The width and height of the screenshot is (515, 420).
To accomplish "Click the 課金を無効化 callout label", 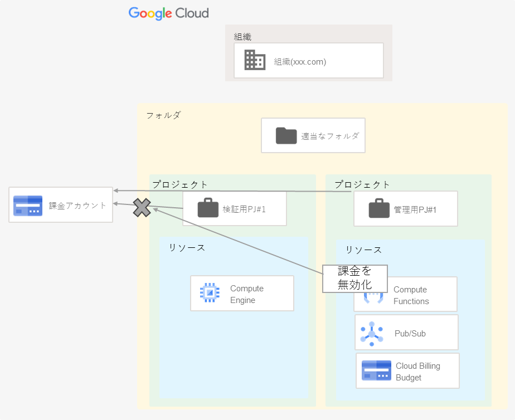I will pyautogui.click(x=355, y=279).
